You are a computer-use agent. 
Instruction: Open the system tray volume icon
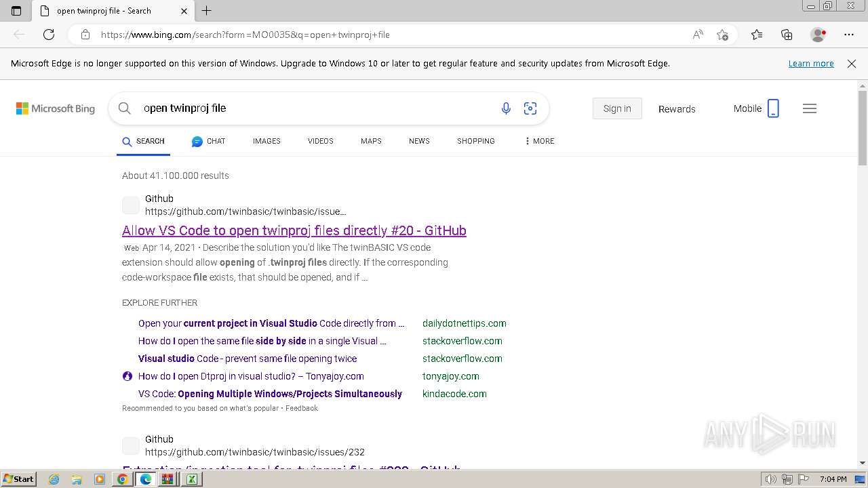click(x=771, y=479)
